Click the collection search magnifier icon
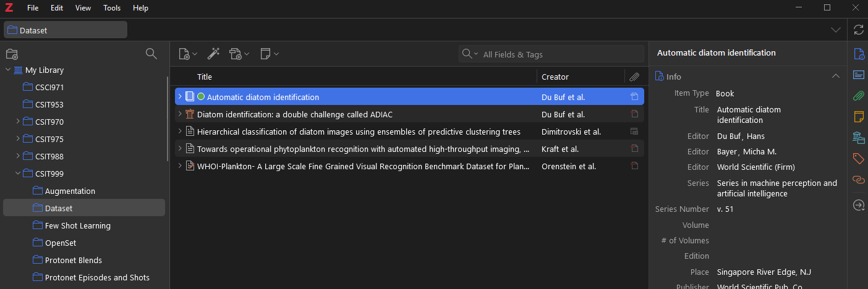868x289 pixels. [x=151, y=54]
